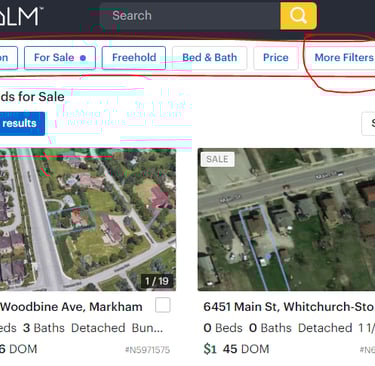Image resolution: width=375 pixels, height=366 pixels.
Task: Click the yellow search magnifier button
Action: 298,16
